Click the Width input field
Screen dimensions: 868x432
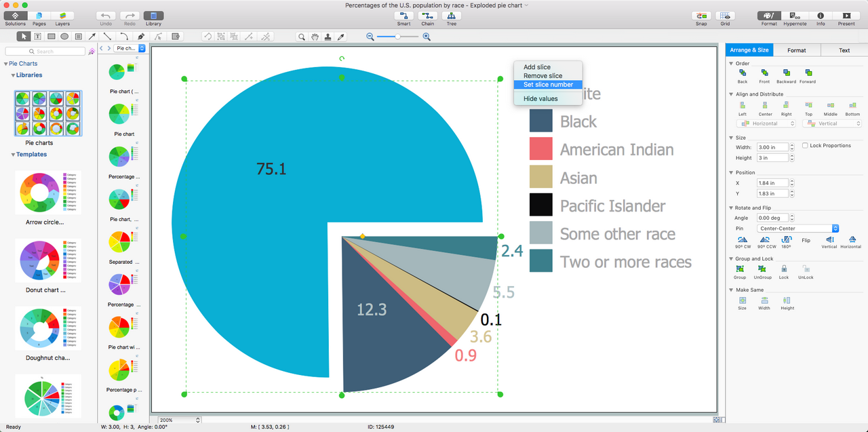point(772,147)
